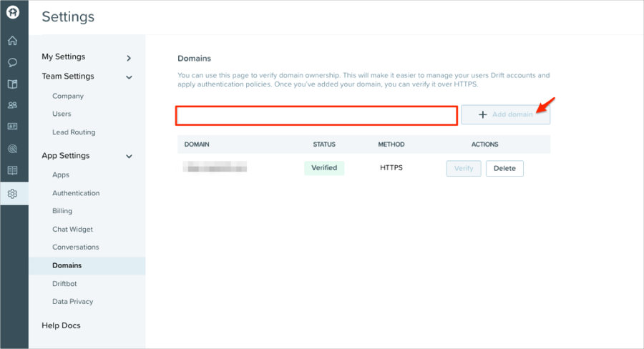Open Authentication in App Settings
This screenshot has height=349, width=644.
[76, 193]
